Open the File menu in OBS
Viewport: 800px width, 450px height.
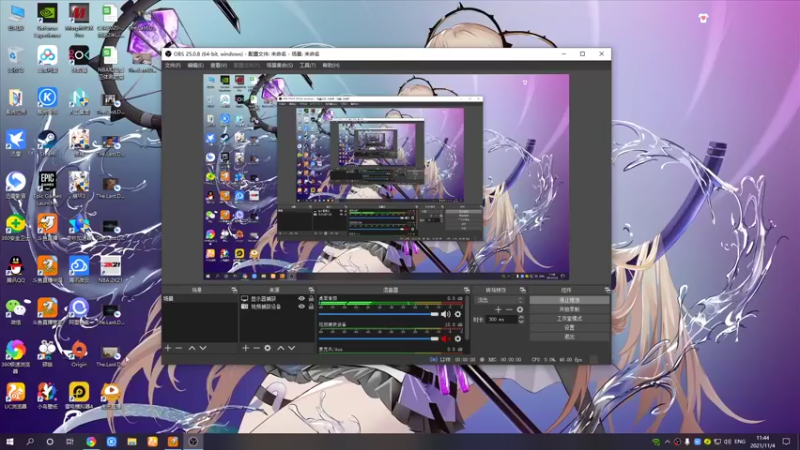pos(172,65)
